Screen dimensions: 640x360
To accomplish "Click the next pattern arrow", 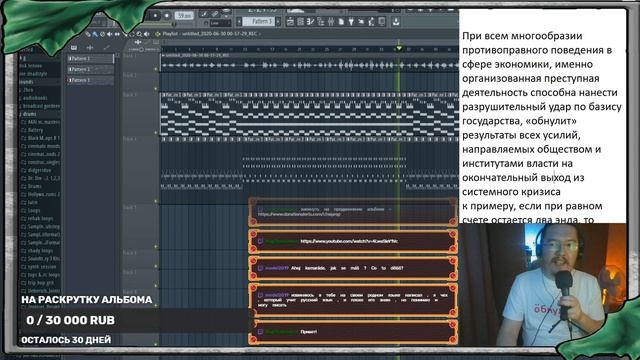I will point(278,21).
